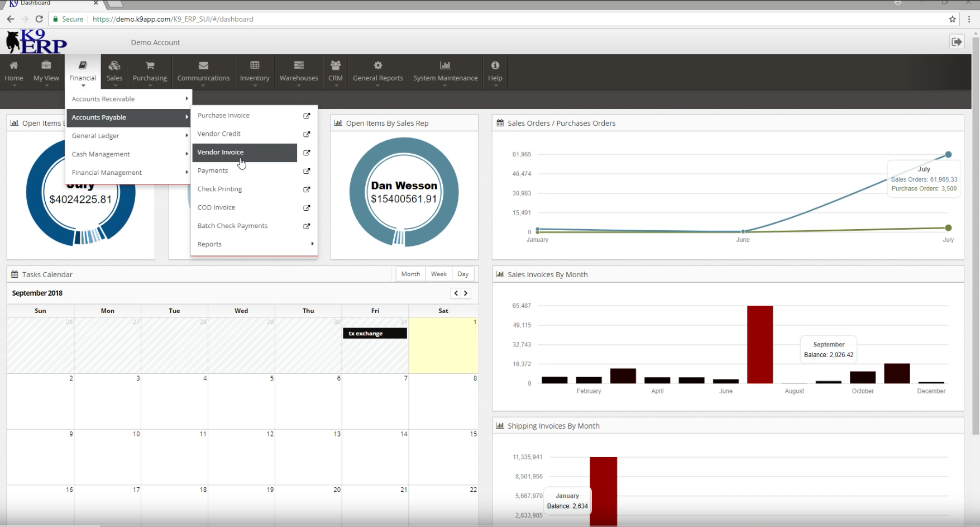The height and width of the screenshot is (527, 980).
Task: Click System Maintenance chart icon
Action: click(x=445, y=65)
